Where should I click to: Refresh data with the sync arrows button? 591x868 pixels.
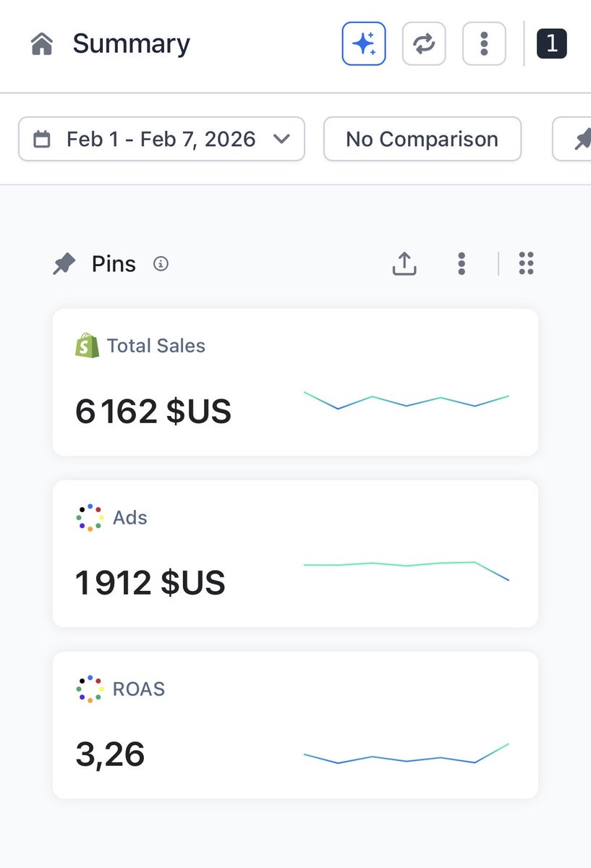(x=424, y=43)
